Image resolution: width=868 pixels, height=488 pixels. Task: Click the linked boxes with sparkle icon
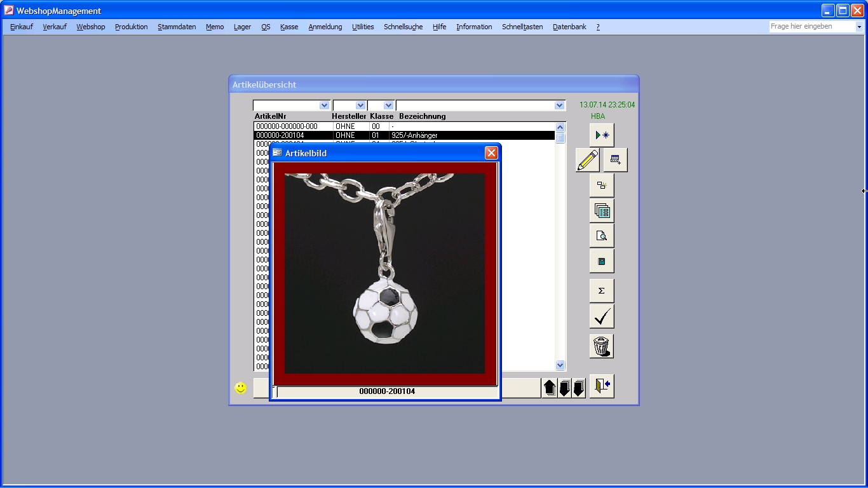(601, 186)
